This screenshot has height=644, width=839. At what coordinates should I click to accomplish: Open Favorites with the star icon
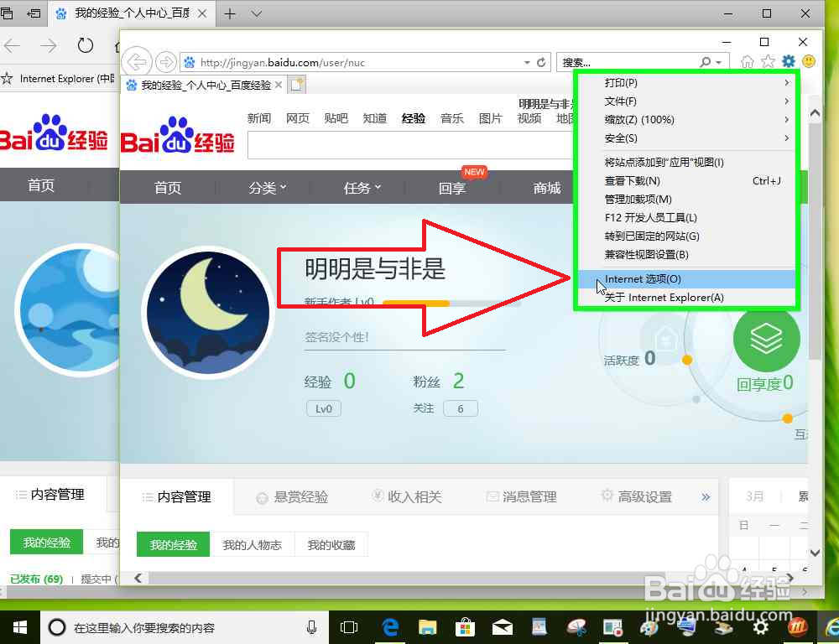pos(768,61)
